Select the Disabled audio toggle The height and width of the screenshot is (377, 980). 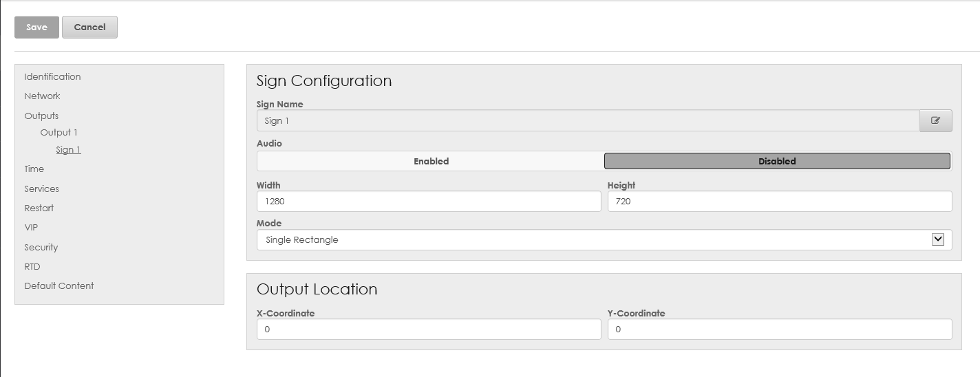click(777, 161)
